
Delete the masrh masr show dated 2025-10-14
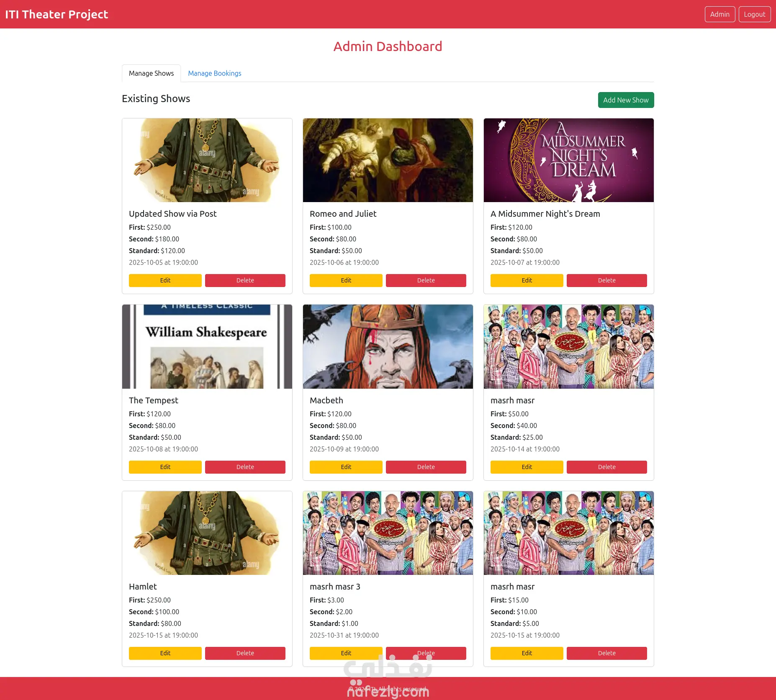[607, 467]
